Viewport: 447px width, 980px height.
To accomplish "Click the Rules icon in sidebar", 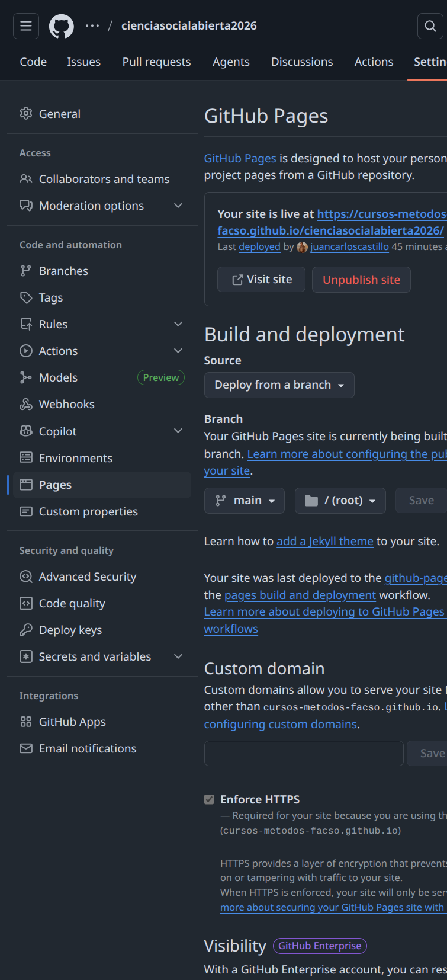I will point(26,324).
